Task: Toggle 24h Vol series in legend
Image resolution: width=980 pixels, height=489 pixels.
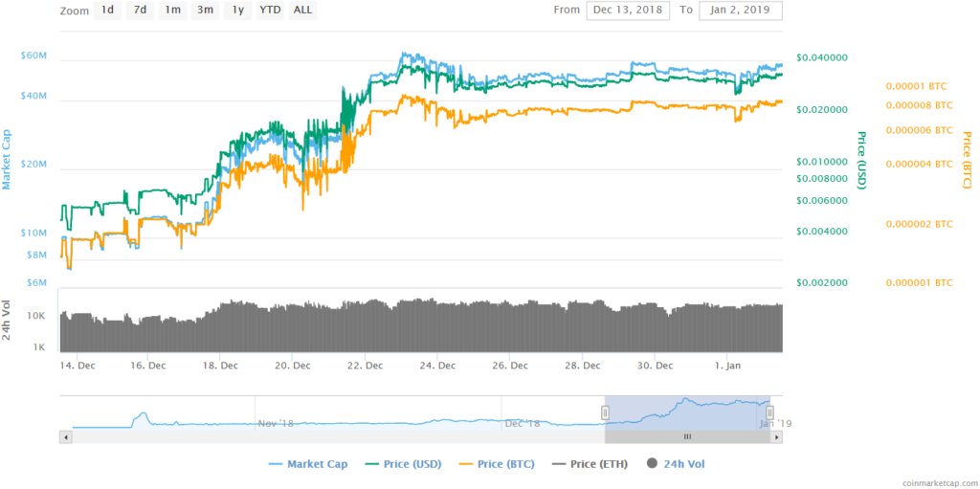Action: coord(677,464)
